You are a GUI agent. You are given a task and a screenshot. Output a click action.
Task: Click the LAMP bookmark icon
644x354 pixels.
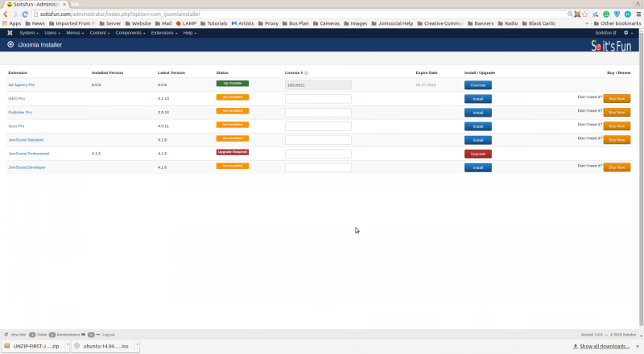click(179, 23)
